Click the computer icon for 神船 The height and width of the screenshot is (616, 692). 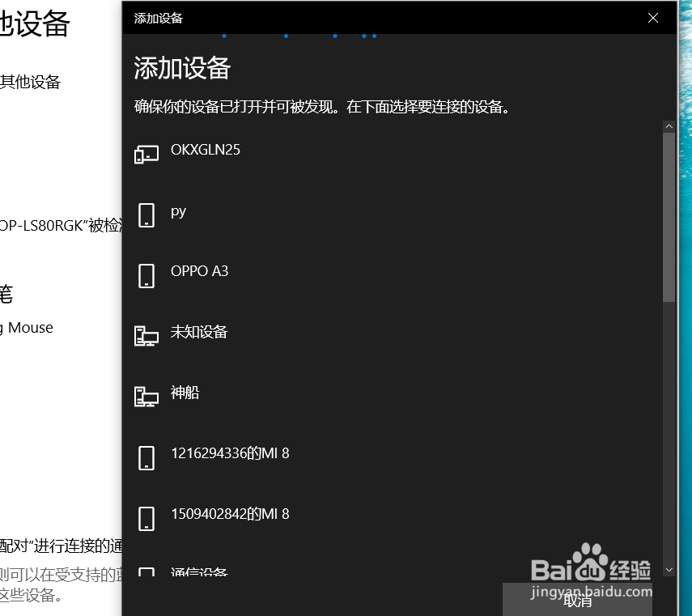146,397
